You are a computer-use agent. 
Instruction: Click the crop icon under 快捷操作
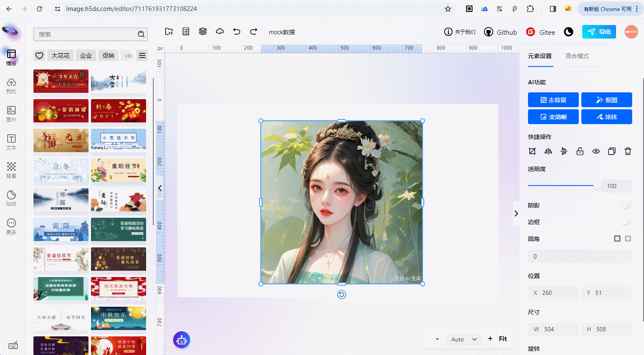click(532, 151)
